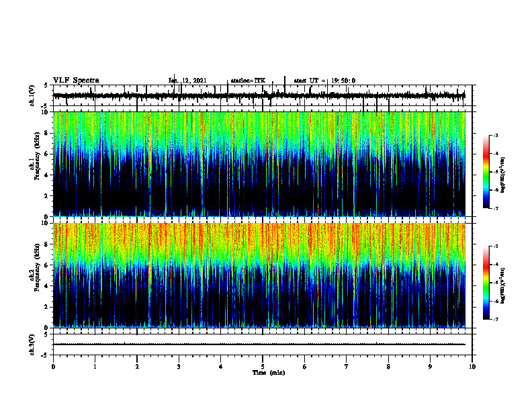The image size is (532, 411).
Task: Click the ch.3 flat voltage trace
Action: (259, 345)
